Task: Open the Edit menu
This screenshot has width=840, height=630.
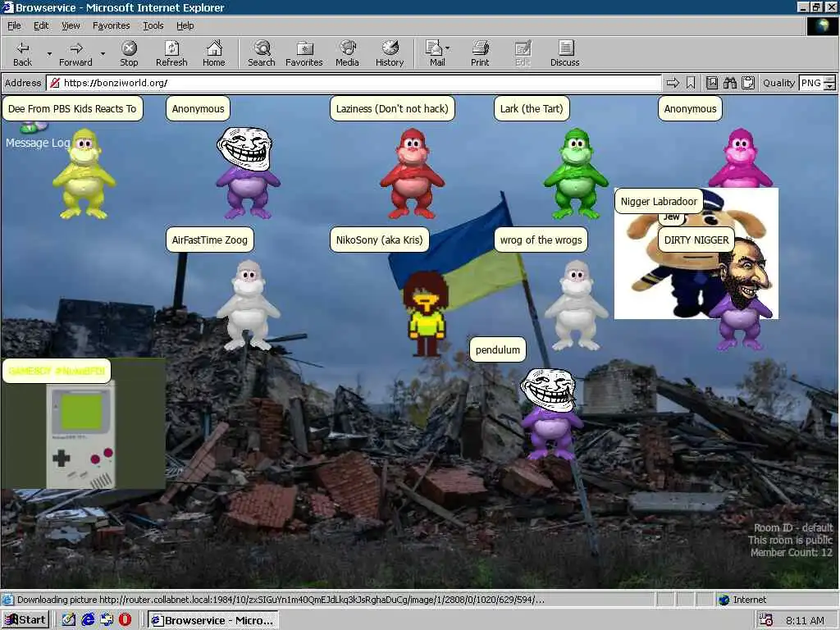Action: pyautogui.click(x=41, y=25)
